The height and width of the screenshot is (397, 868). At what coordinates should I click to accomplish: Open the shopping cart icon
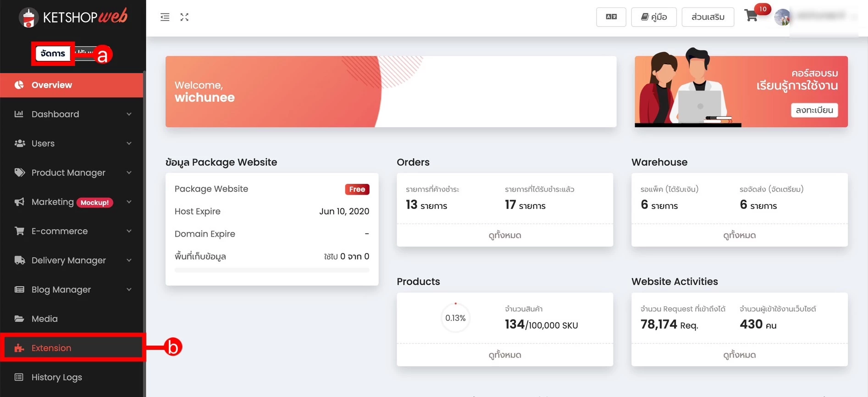coord(751,16)
